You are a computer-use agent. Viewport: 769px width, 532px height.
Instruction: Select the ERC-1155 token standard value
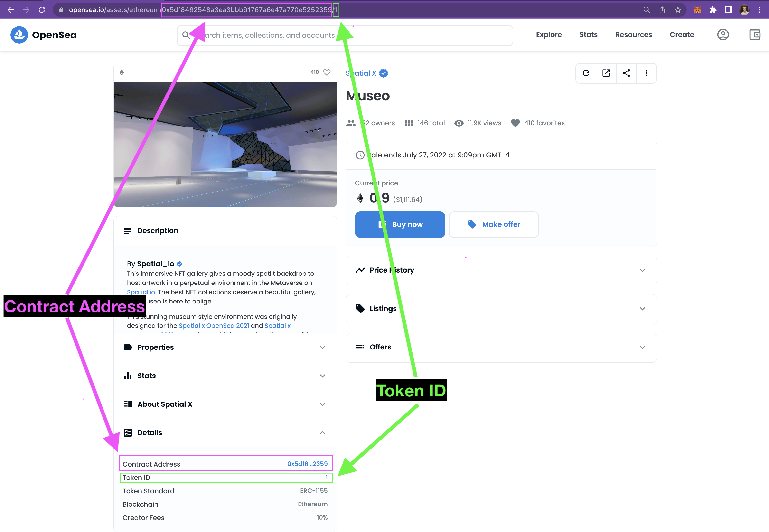click(314, 491)
